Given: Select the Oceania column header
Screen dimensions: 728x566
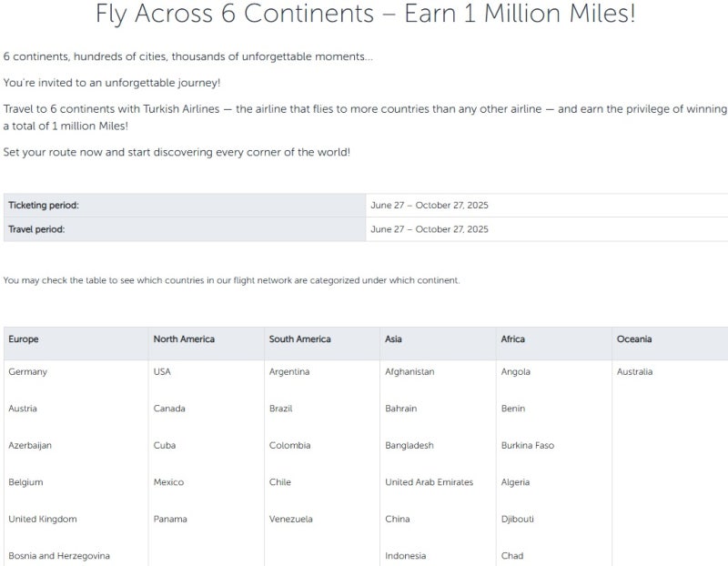Looking at the screenshot, I should pyautogui.click(x=634, y=339).
